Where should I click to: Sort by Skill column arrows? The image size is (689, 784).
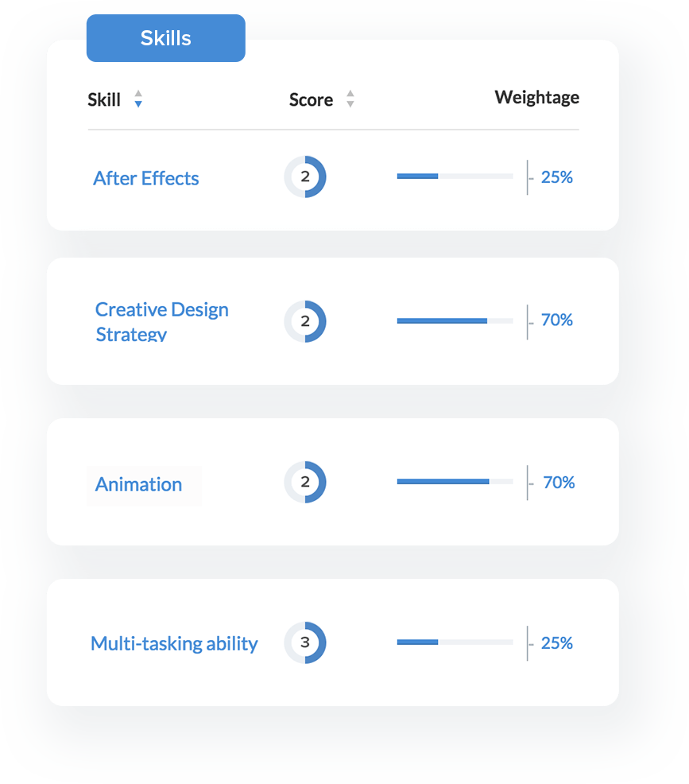coord(138,99)
